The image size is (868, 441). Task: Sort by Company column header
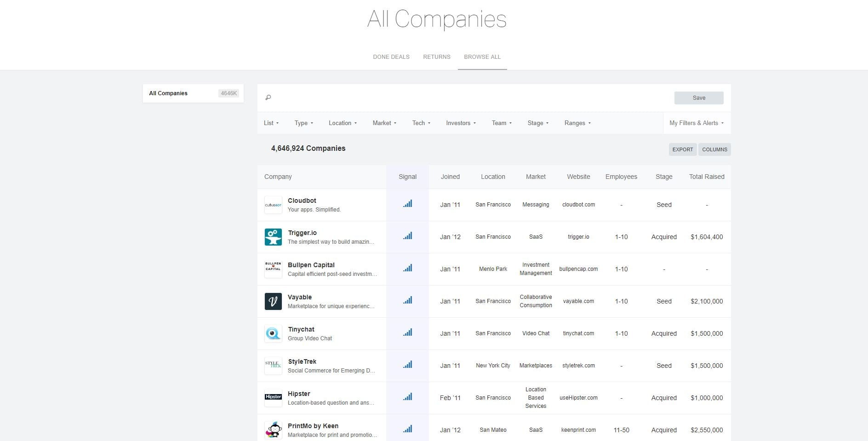278,177
